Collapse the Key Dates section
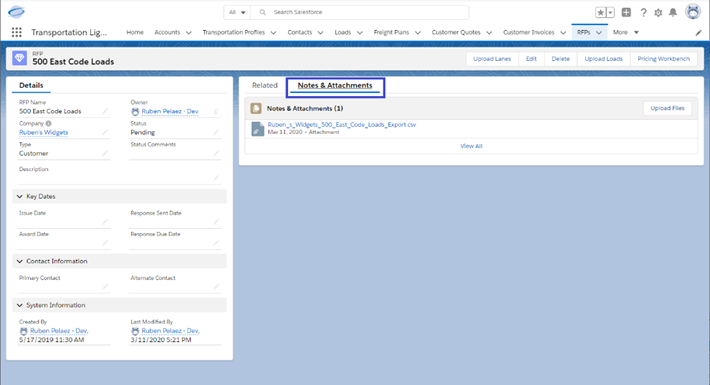This screenshot has height=385, width=710. tap(19, 197)
